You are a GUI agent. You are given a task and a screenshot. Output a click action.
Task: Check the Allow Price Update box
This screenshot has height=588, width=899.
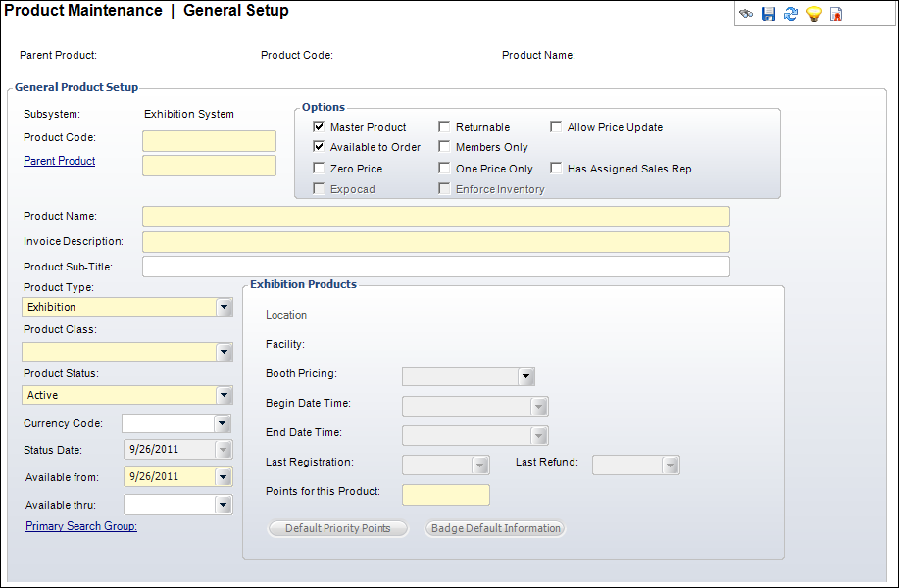tap(556, 127)
